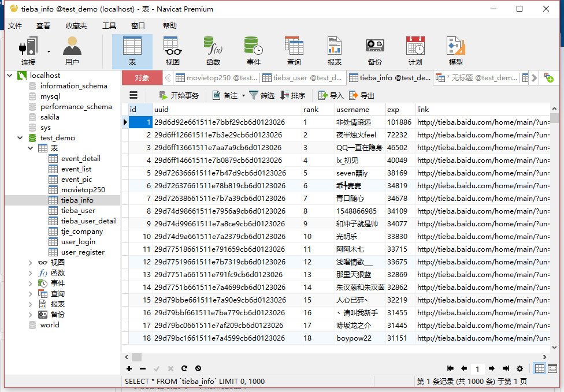Viewport: 564px width, 392px height.
Task: Collapse the 表 tables node
Action: 31,148
